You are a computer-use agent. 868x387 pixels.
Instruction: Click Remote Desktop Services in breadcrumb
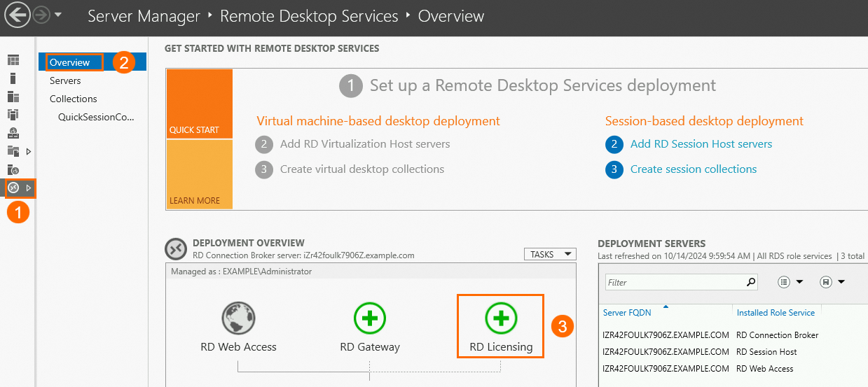pos(309,15)
